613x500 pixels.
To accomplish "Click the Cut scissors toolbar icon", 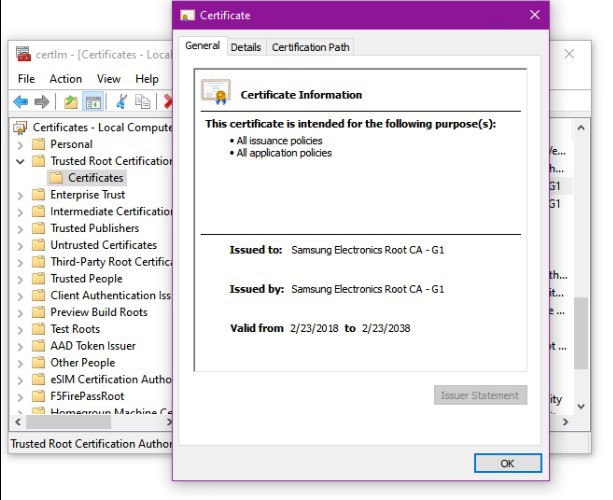I will tap(121, 102).
